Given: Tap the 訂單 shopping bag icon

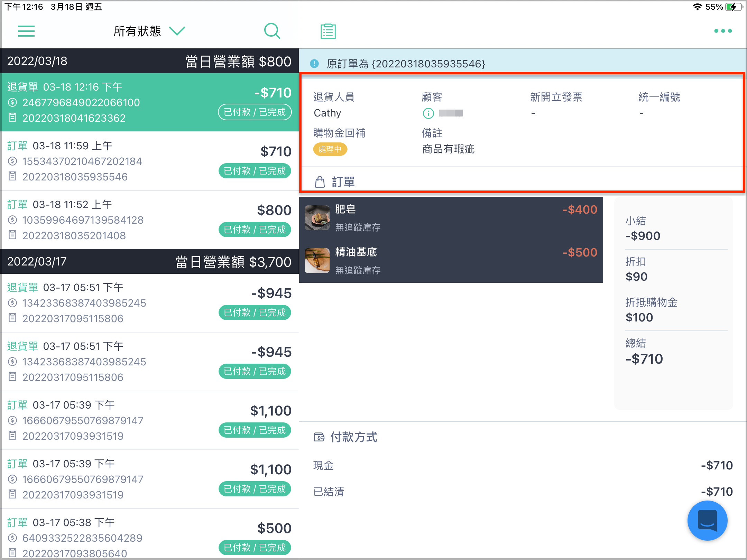Looking at the screenshot, I should (x=320, y=182).
